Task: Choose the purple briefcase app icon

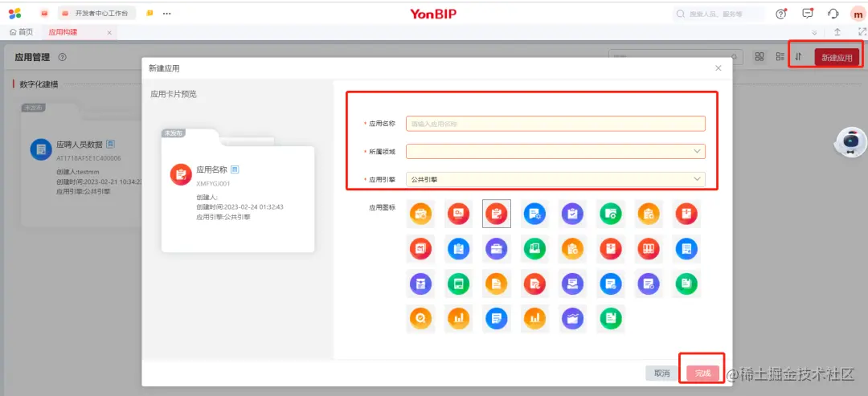Action: tap(497, 249)
